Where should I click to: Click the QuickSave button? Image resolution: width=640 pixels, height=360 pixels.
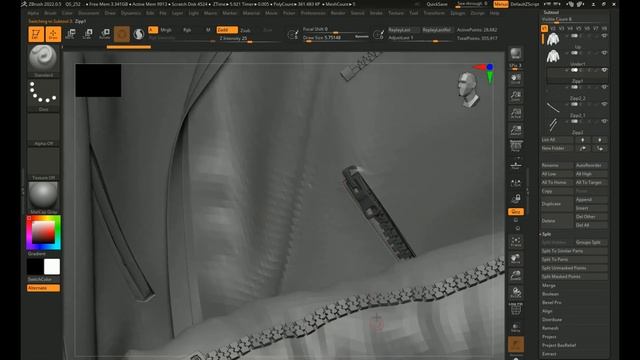[437, 4]
